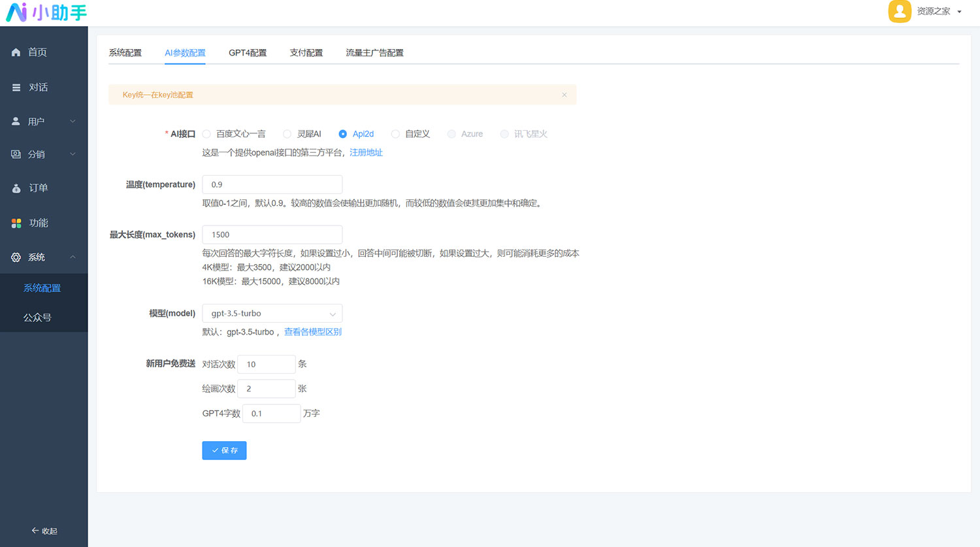Select the 灵犀AI radio option
Viewport: 980px width, 547px height.
click(287, 133)
